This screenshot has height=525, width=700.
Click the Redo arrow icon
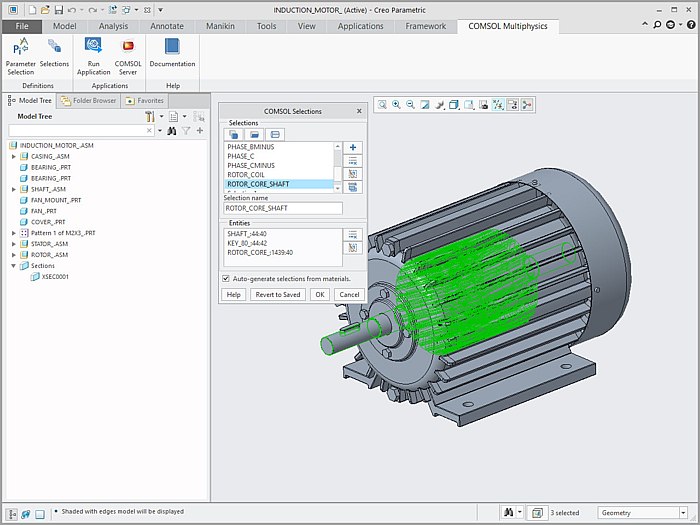(x=92, y=10)
